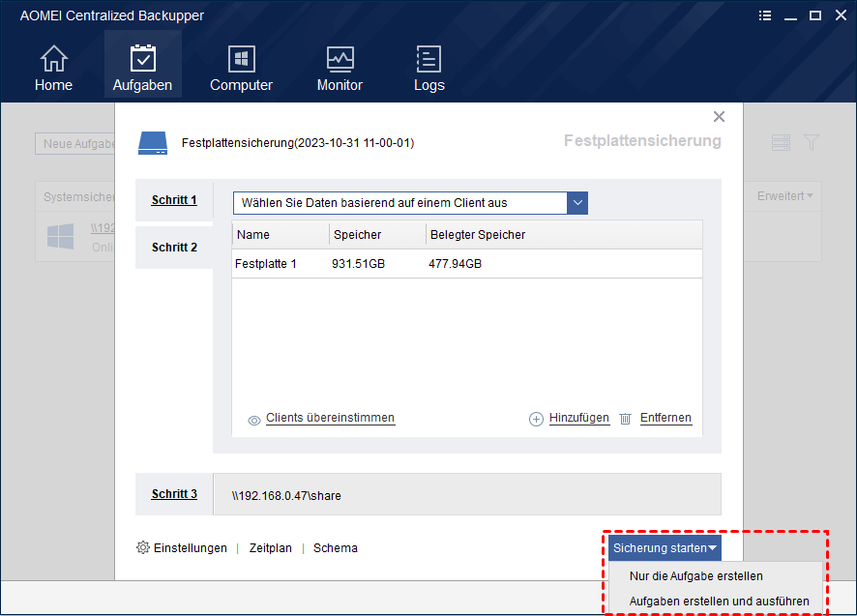
Task: Click the Hinzufügen link
Action: tap(578, 418)
